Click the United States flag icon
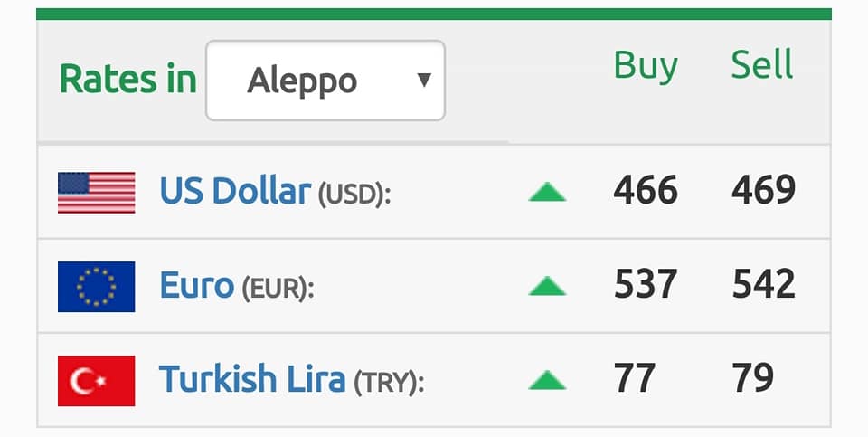Viewport: 868px width, 437px height. [97, 193]
